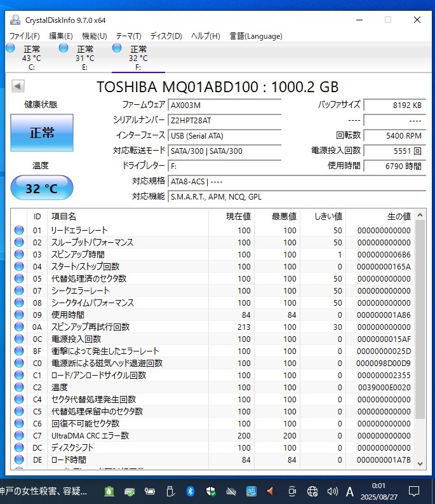Viewport: 435px width, 504px height.
Task: Click status orb for 01 リードエラーレート
Action: 19,230
